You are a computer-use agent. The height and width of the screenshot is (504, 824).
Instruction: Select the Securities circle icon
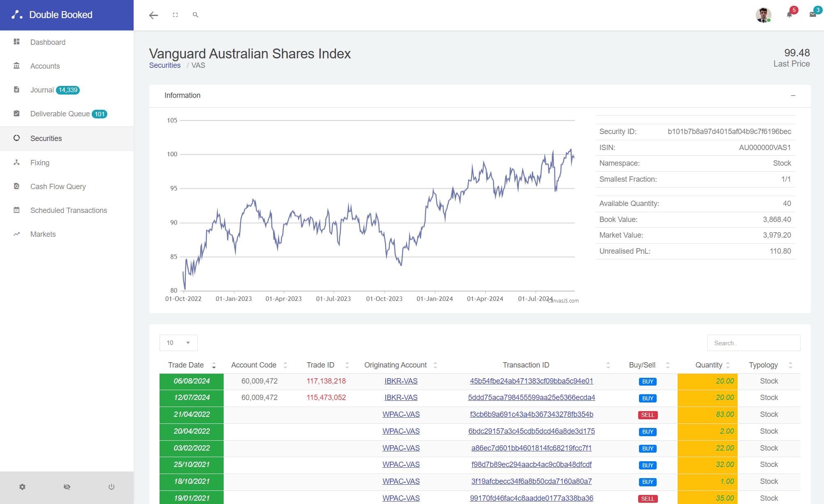point(16,138)
